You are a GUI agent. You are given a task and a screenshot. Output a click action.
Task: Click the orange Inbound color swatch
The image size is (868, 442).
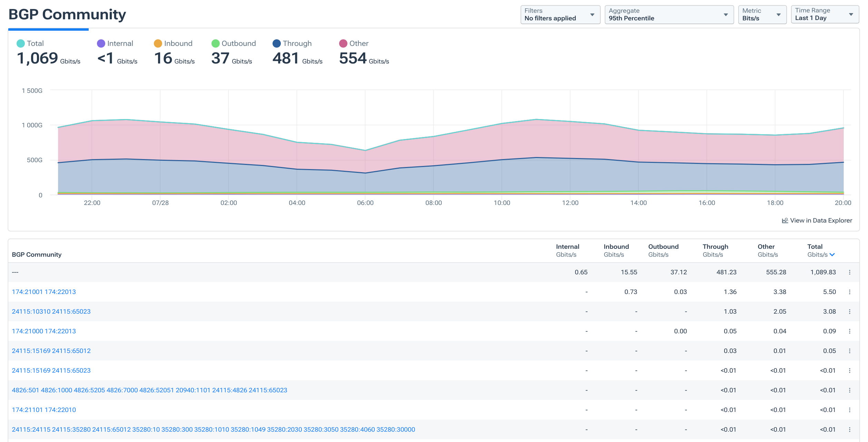click(158, 43)
